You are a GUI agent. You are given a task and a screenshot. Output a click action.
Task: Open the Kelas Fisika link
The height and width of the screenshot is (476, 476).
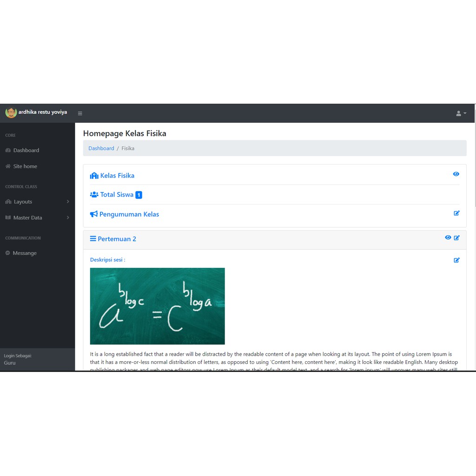tap(117, 175)
